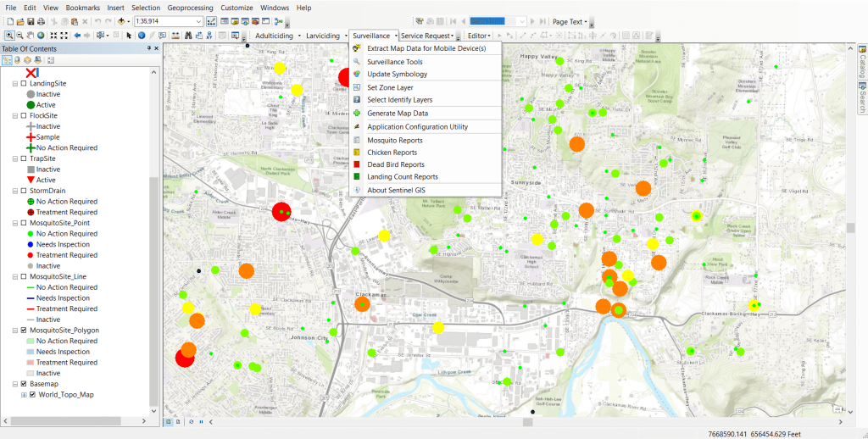Click Fixed Zoom Out arrows icon
The width and height of the screenshot is (868, 439).
(64, 36)
